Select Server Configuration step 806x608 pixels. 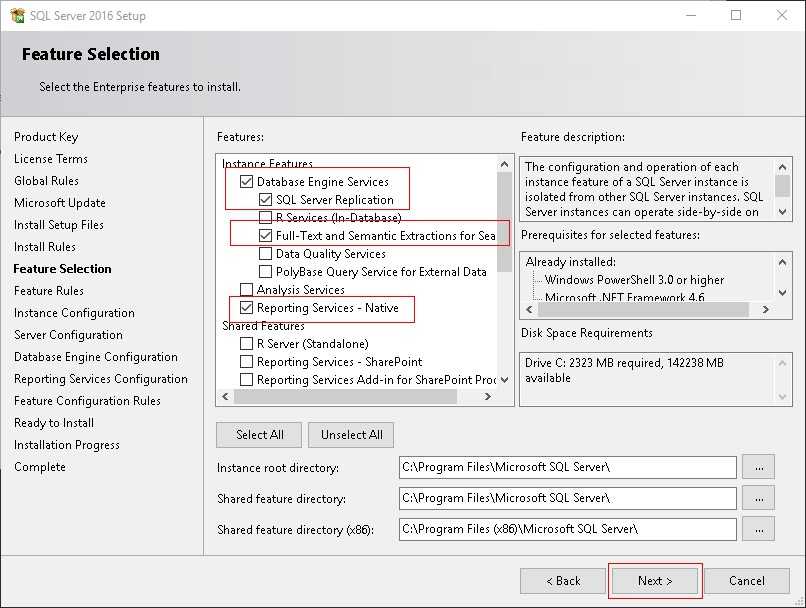68,335
